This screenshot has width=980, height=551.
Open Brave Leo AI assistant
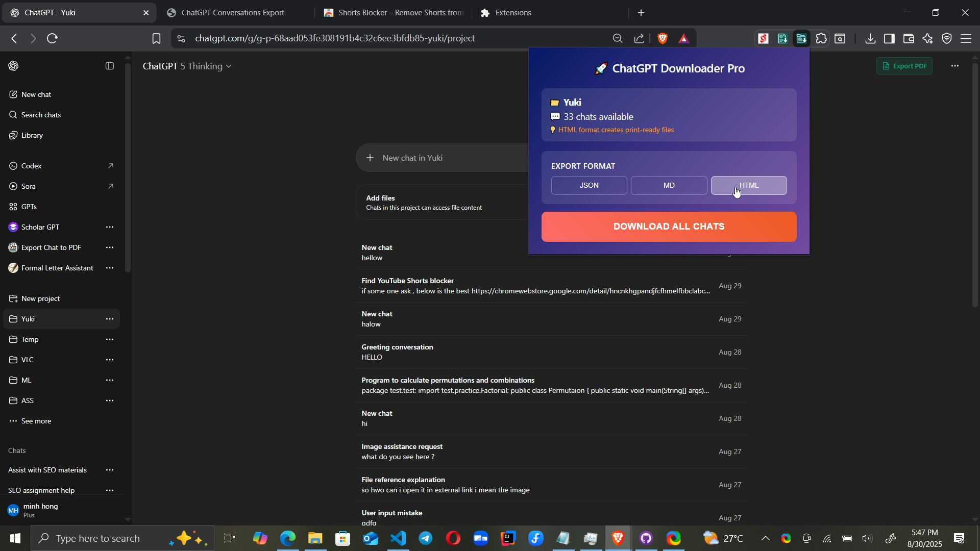928,38
